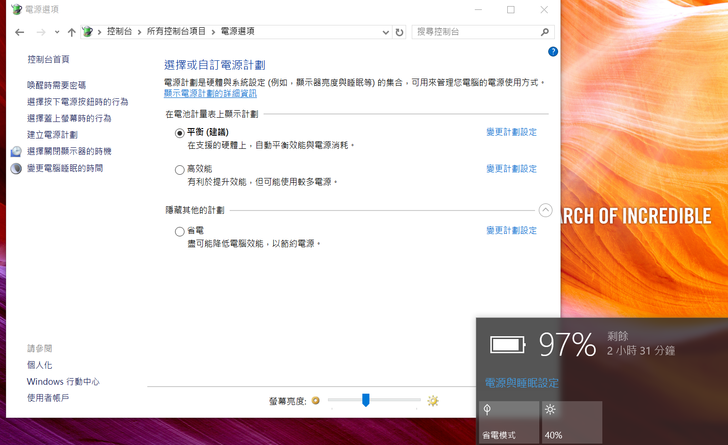The width and height of the screenshot is (728, 445).
Task: Open the recent locations dropdown arrow
Action: point(56,32)
